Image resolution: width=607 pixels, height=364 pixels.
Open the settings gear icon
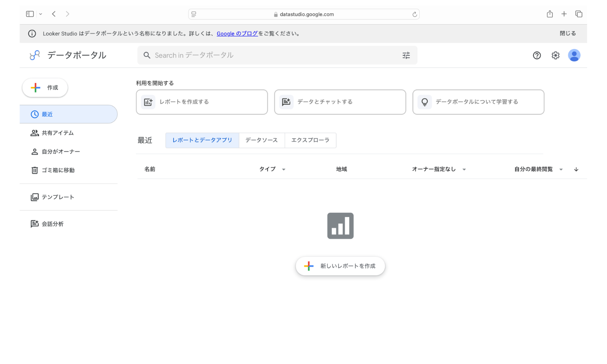tap(556, 55)
